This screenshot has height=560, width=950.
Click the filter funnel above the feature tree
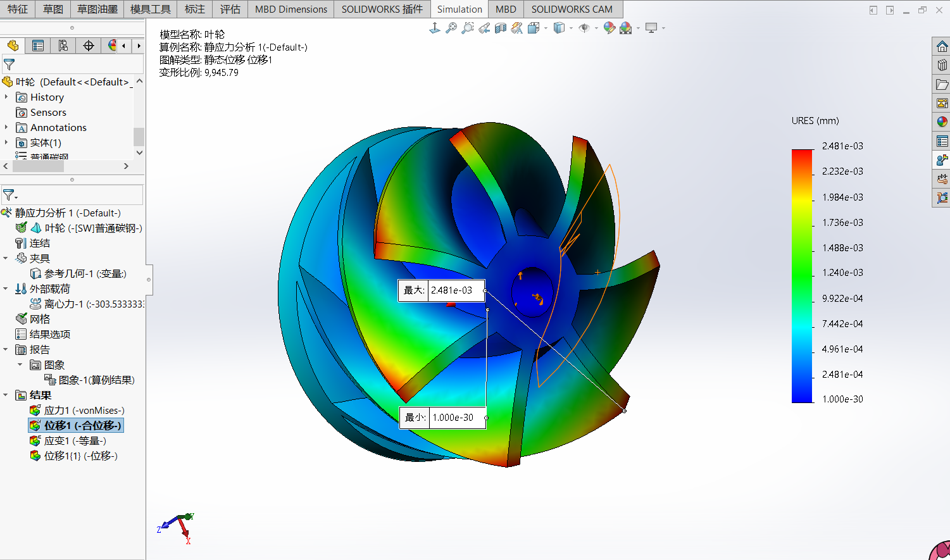click(x=9, y=65)
